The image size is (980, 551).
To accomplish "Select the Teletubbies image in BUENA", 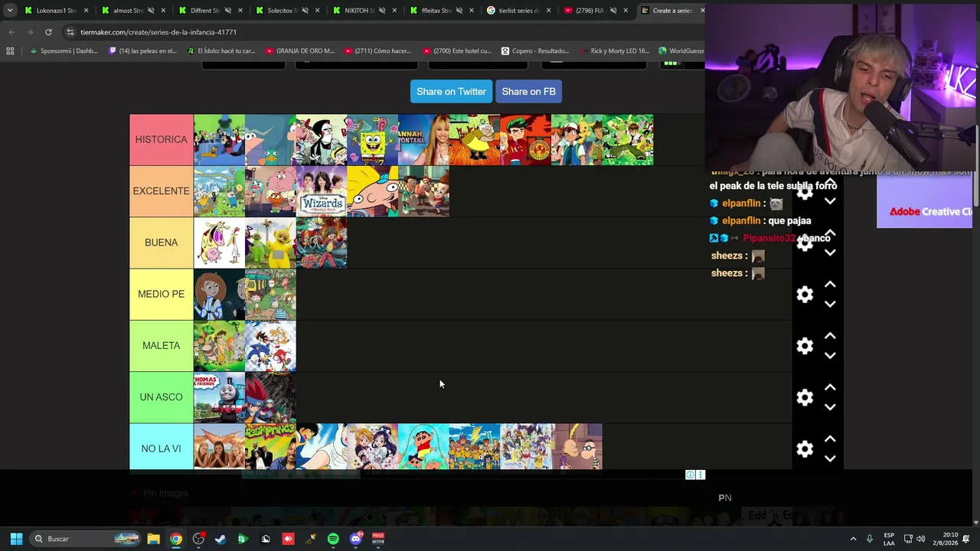I will point(270,243).
